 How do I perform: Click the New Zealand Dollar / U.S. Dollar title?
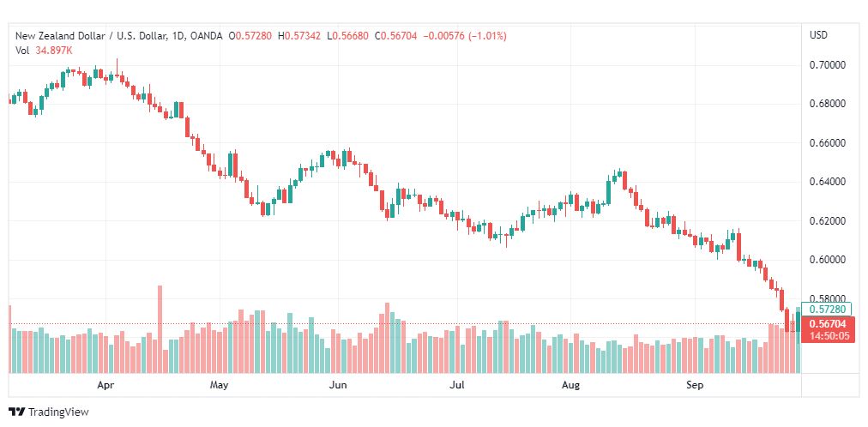coord(91,36)
